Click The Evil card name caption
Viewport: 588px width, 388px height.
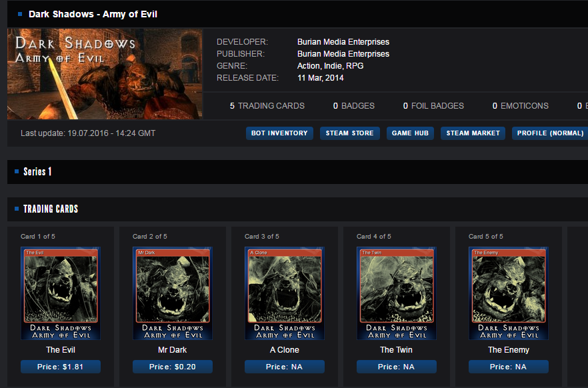point(61,350)
